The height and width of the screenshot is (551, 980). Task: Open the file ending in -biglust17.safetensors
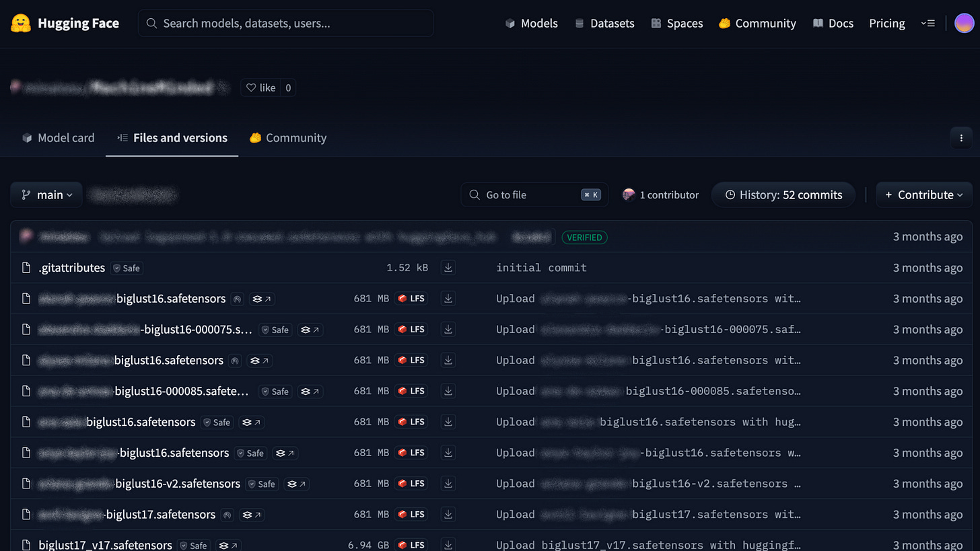coord(127,515)
